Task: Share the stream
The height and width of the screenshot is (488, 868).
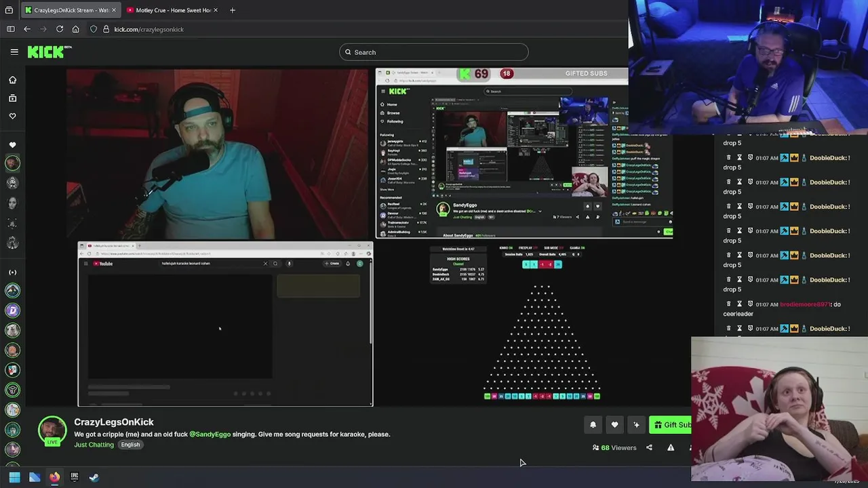Action: click(649, 447)
